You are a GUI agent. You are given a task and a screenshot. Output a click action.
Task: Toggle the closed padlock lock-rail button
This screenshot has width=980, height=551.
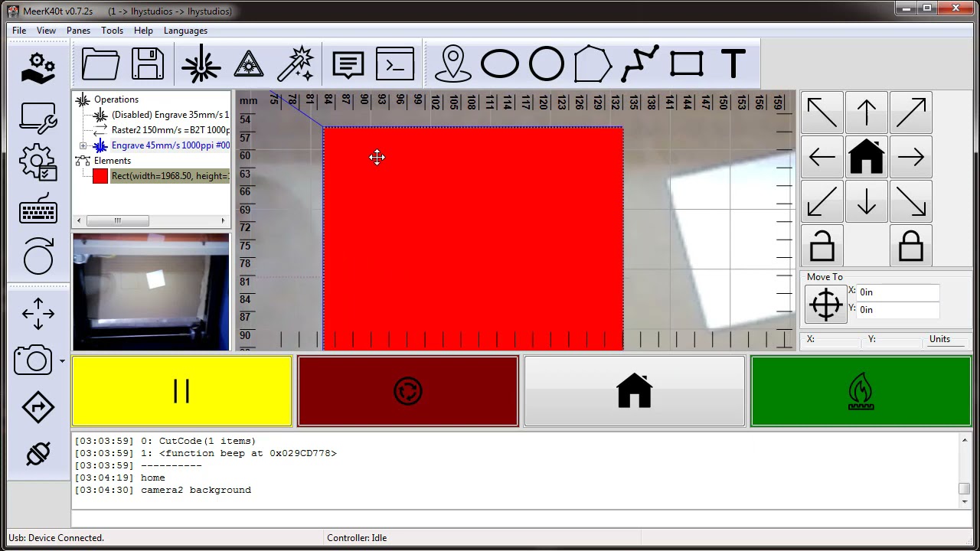coord(911,246)
